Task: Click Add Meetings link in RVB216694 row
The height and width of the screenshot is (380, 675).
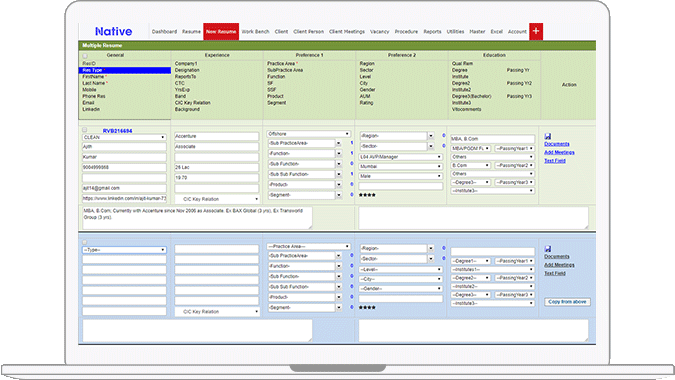Action: click(559, 152)
